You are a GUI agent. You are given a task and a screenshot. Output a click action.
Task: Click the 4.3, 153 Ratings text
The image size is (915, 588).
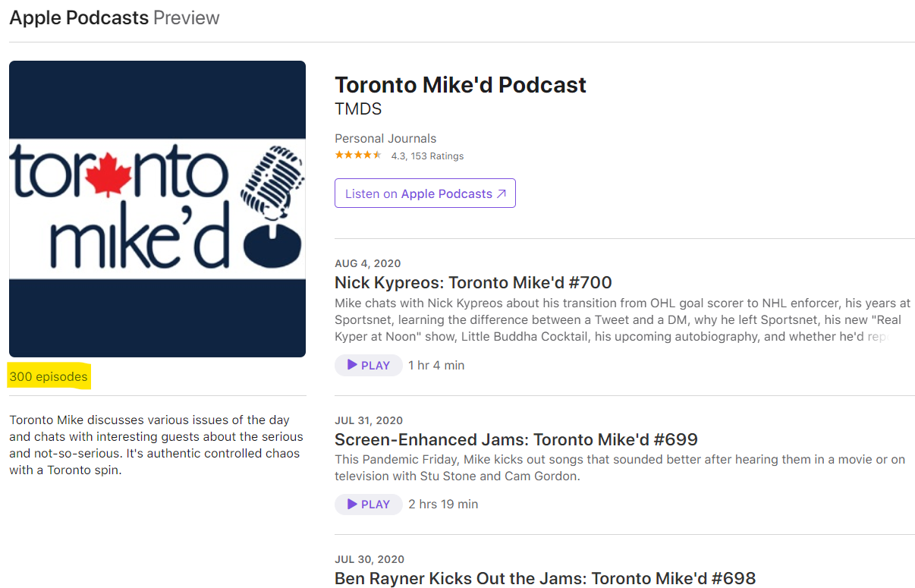click(427, 156)
